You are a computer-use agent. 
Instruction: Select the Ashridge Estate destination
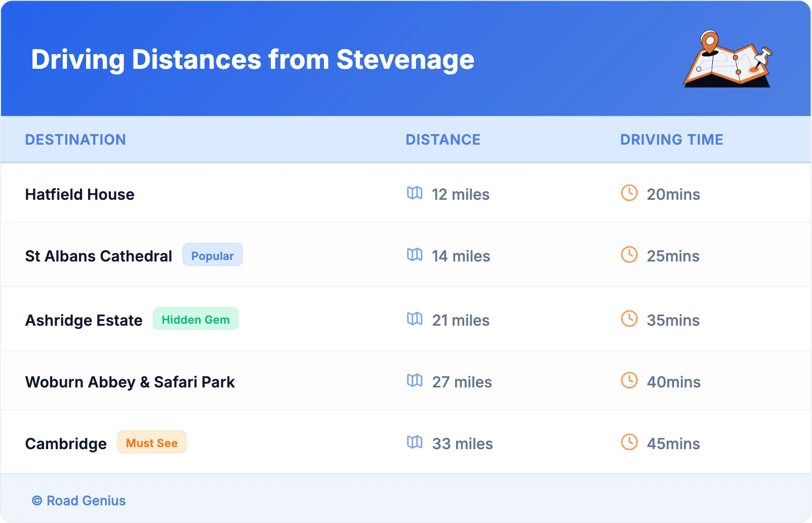[x=84, y=320]
